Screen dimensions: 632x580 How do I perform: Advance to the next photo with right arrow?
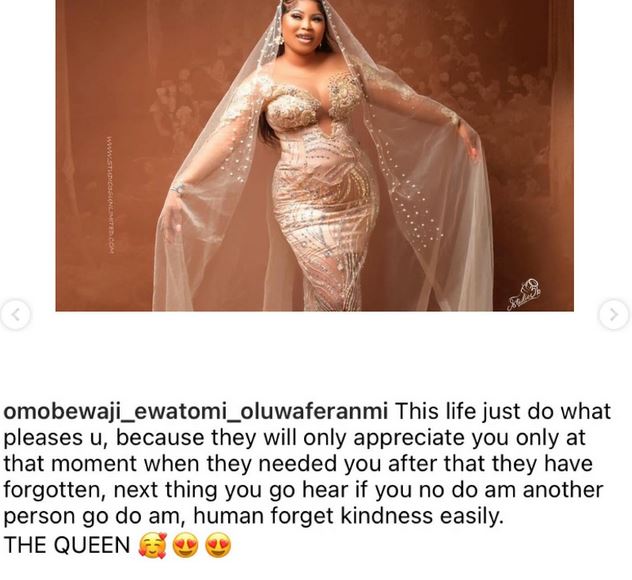614,314
